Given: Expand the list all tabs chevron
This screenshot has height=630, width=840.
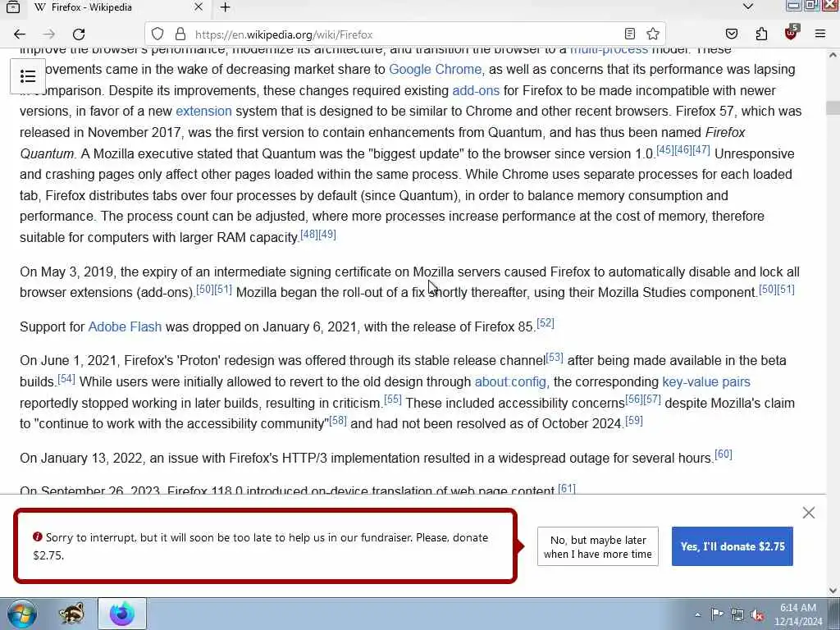Looking at the screenshot, I should coord(748,7).
